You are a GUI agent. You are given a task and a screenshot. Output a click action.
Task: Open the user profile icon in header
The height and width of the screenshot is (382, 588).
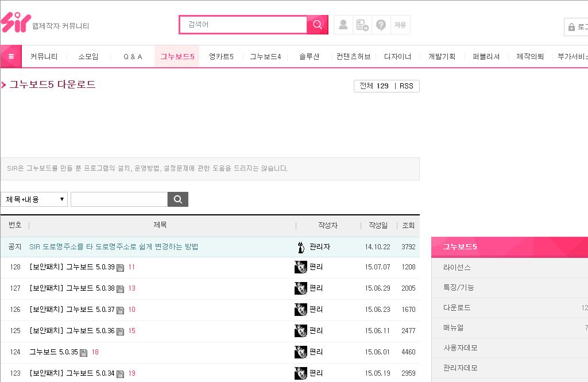(343, 25)
